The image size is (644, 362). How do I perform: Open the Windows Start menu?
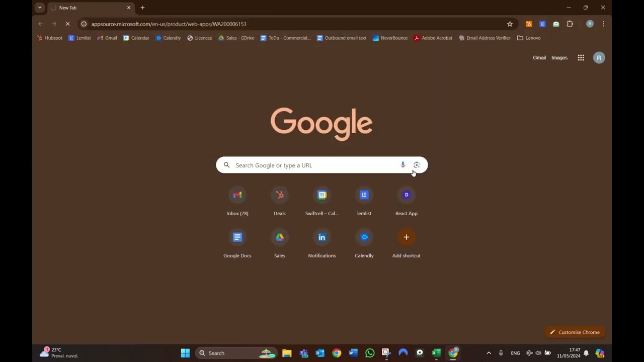point(185,353)
